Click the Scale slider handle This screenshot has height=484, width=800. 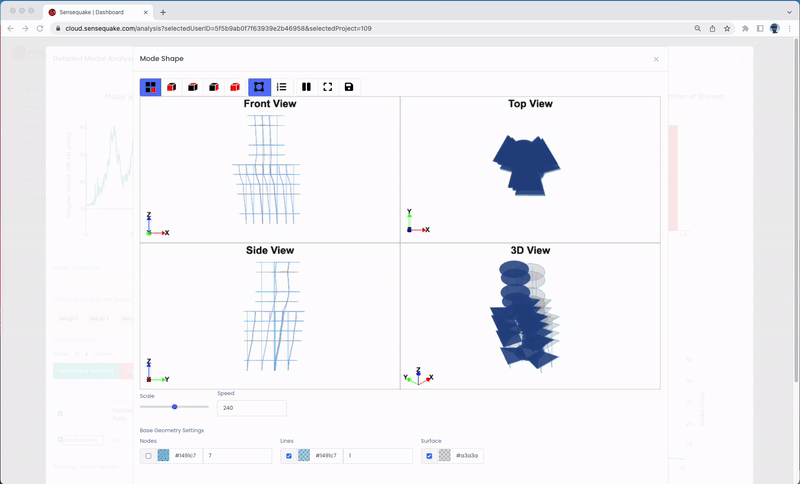[x=175, y=407]
